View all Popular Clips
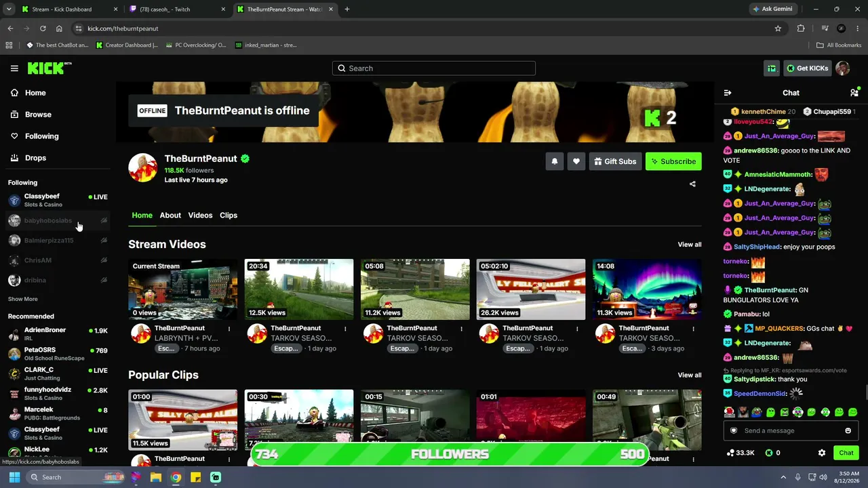868x488 pixels. 689,375
